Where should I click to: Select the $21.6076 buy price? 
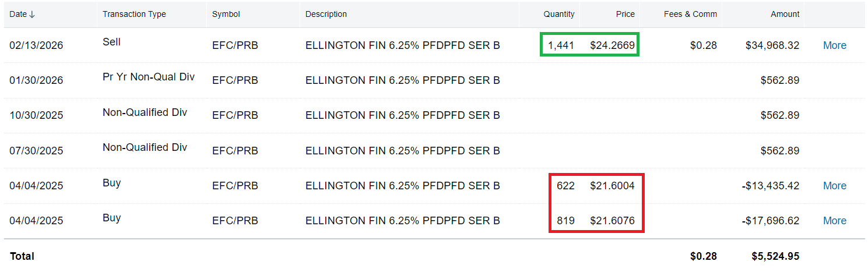[x=612, y=221]
